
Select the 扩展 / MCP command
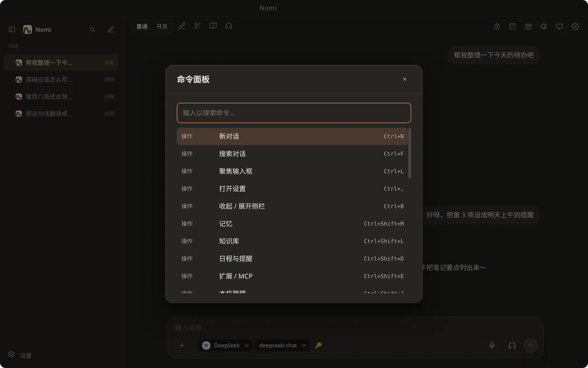point(293,276)
